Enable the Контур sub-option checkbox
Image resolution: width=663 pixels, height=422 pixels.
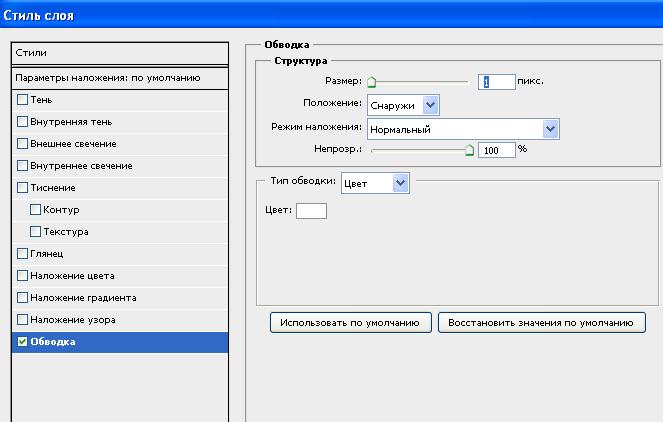(x=35, y=210)
